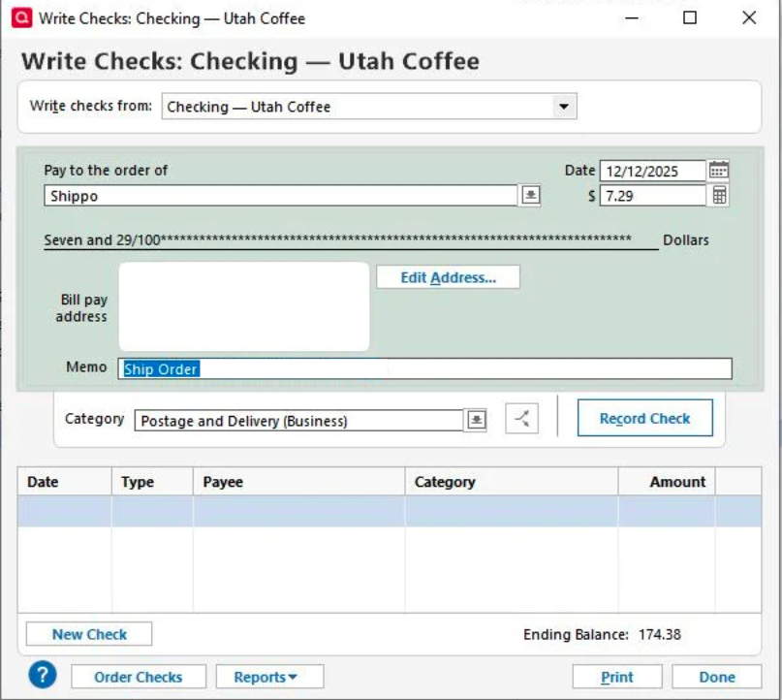Viewport: 782px width, 700px height.
Task: Open the amount calculator icon
Action: (x=719, y=195)
